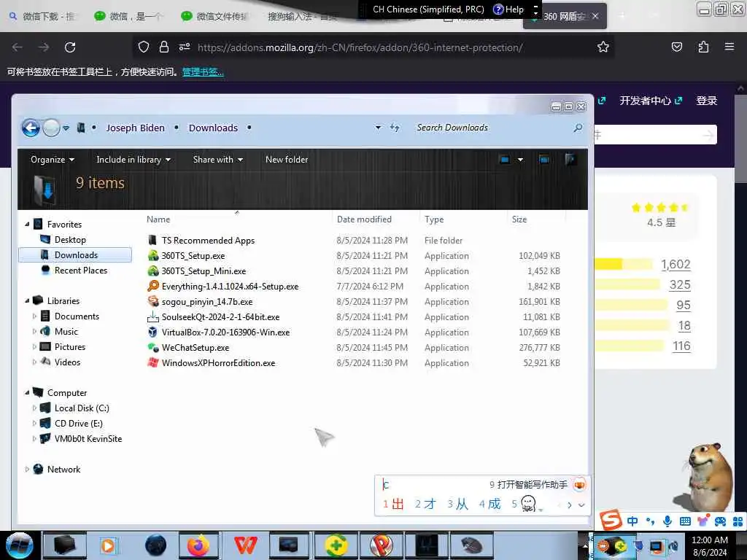Select the 360TS_Setup.exe icon
The width and height of the screenshot is (747, 560).
[152, 256]
